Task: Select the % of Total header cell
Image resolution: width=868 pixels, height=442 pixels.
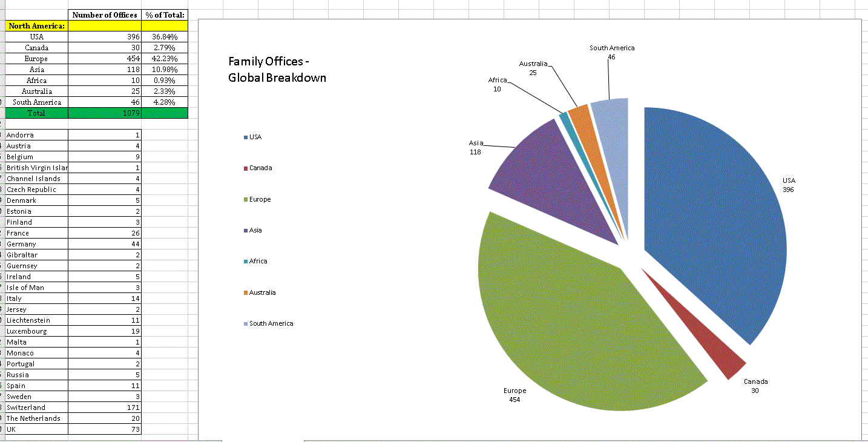Action: point(165,15)
